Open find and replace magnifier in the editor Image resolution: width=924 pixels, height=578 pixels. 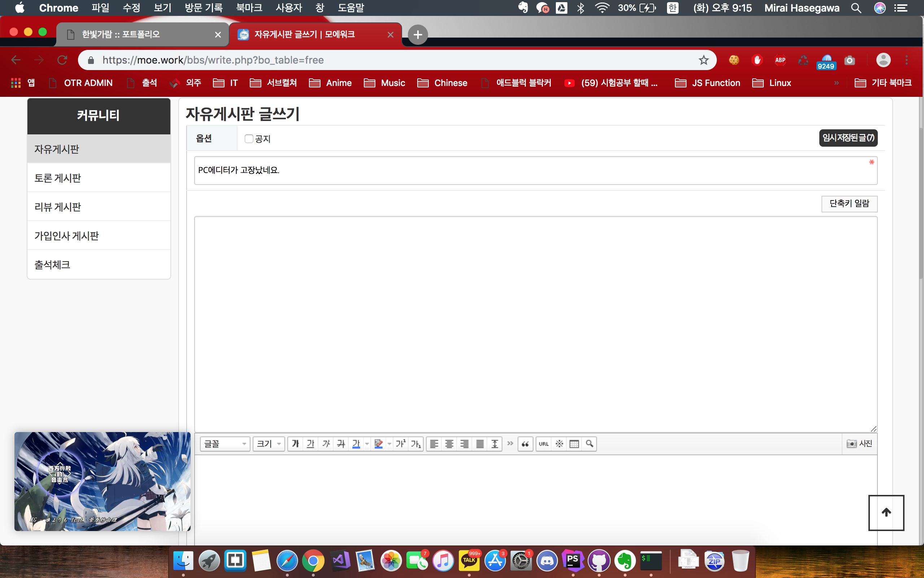point(589,444)
